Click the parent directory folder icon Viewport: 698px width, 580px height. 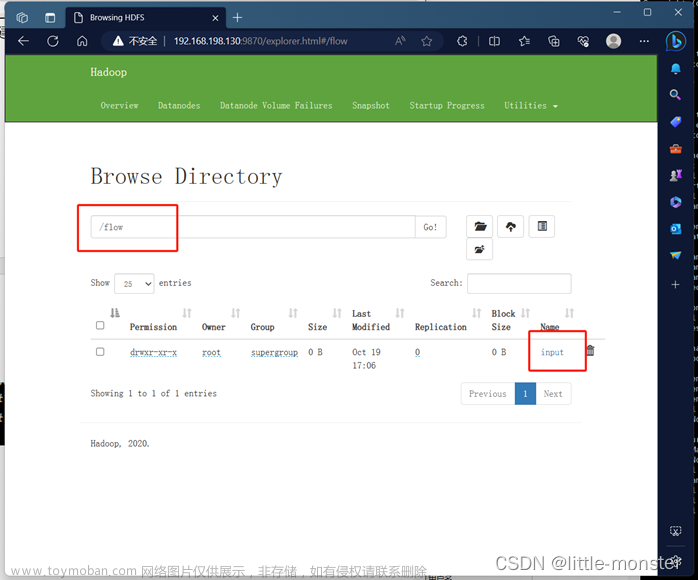[479, 249]
